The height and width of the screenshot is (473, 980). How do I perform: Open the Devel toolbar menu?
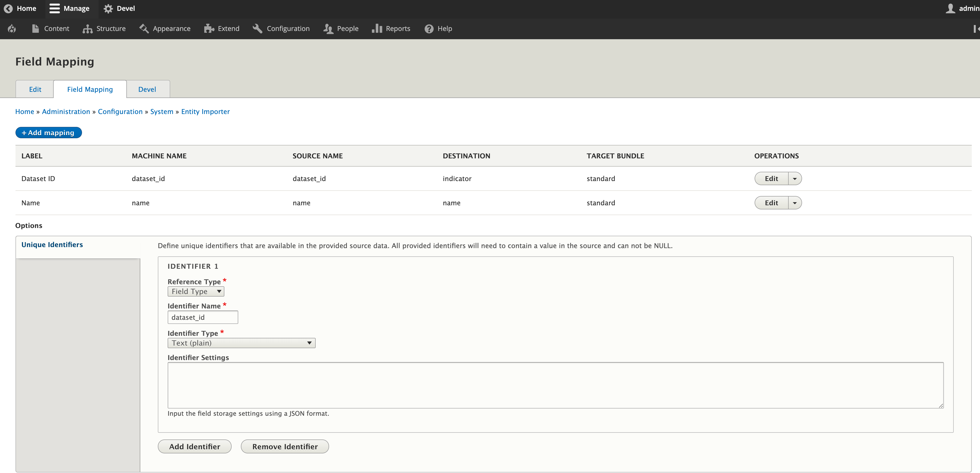(119, 8)
